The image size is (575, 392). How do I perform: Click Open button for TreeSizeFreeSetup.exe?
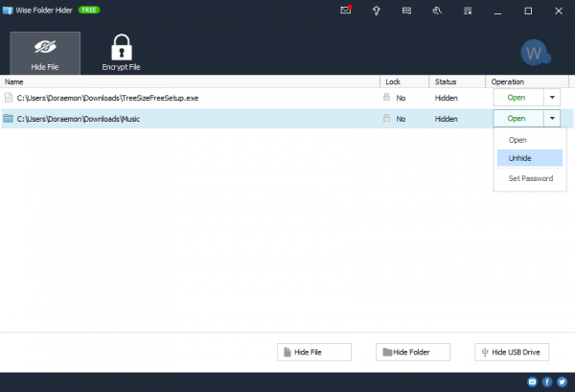[518, 98]
